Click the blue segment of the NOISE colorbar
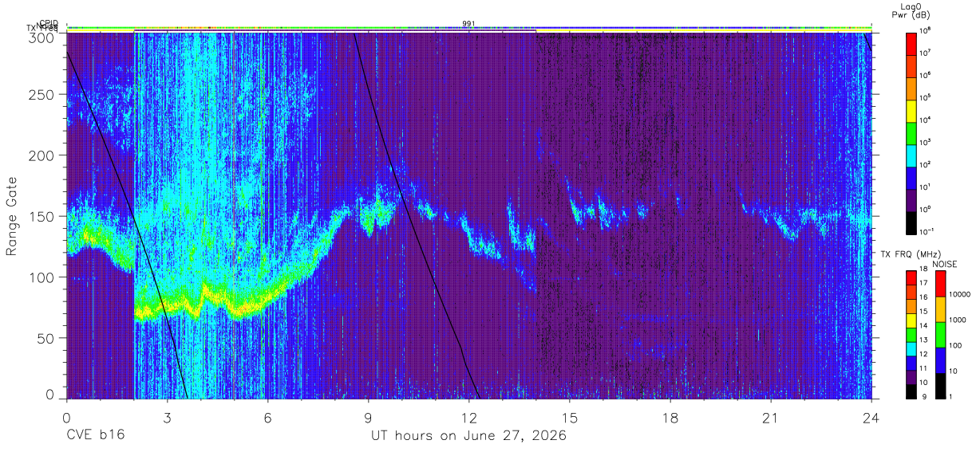This screenshot has width=980, height=452. point(940,360)
